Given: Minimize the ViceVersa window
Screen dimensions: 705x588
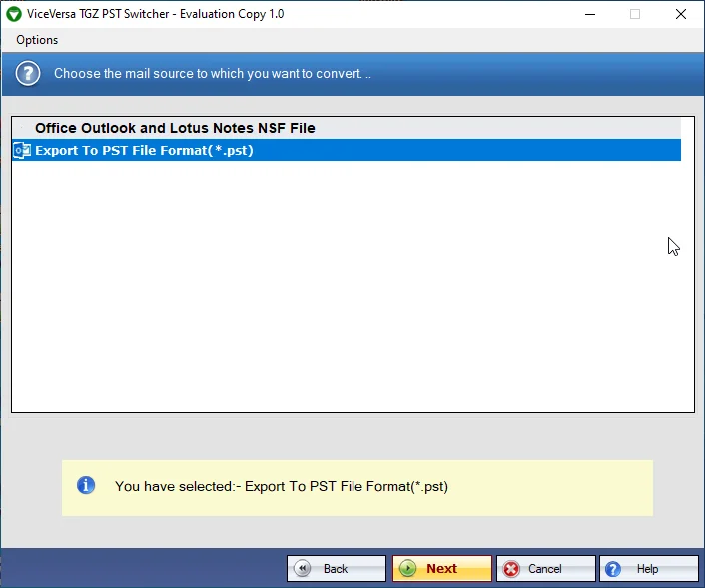Looking at the screenshot, I should pyautogui.click(x=590, y=14).
